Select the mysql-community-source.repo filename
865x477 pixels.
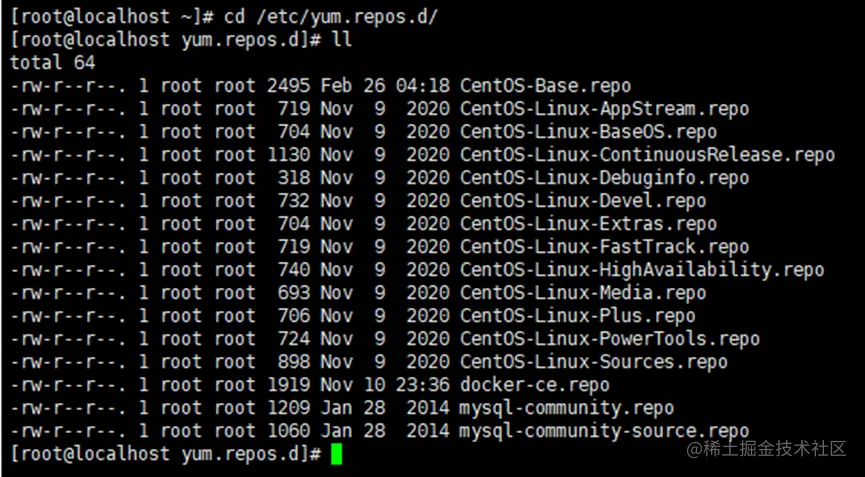click(605, 431)
